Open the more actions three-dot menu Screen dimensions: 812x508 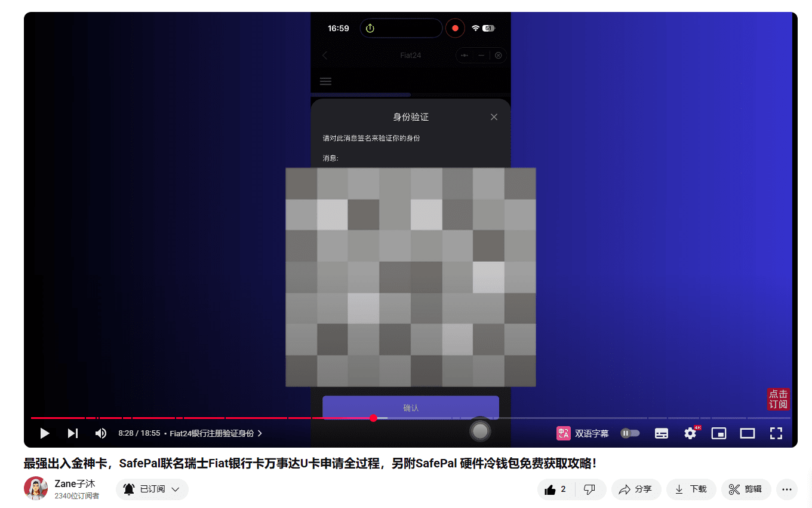point(787,489)
